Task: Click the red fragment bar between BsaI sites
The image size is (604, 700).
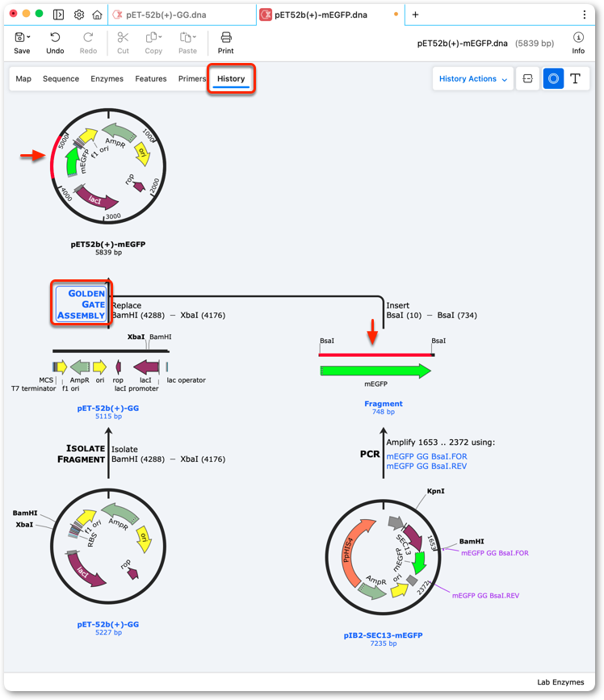Action: (376, 355)
